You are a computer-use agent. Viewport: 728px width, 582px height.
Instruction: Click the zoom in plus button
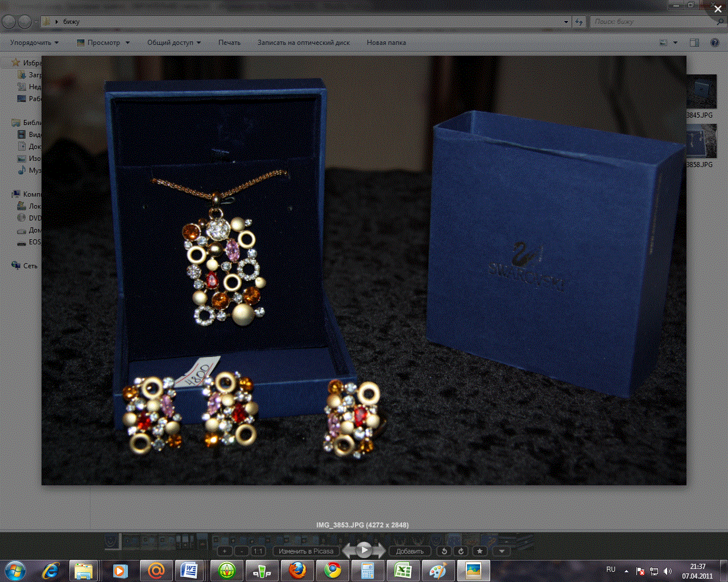click(225, 551)
